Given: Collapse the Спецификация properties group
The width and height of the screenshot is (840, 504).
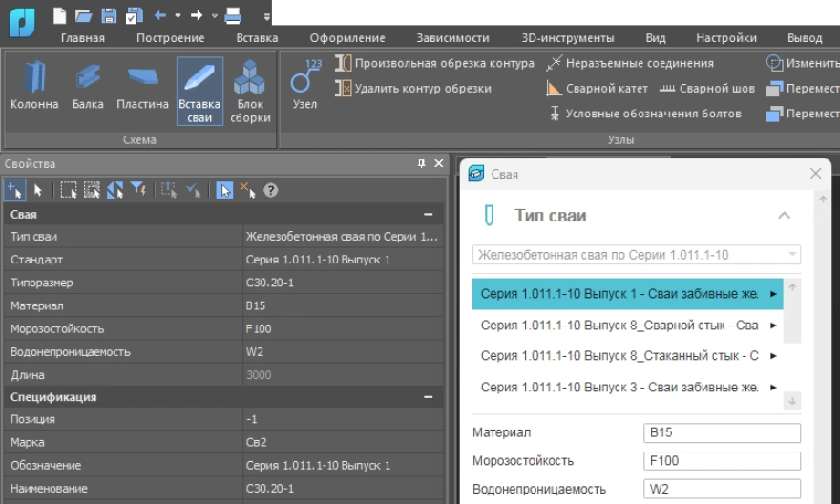Looking at the screenshot, I should click(x=429, y=397).
